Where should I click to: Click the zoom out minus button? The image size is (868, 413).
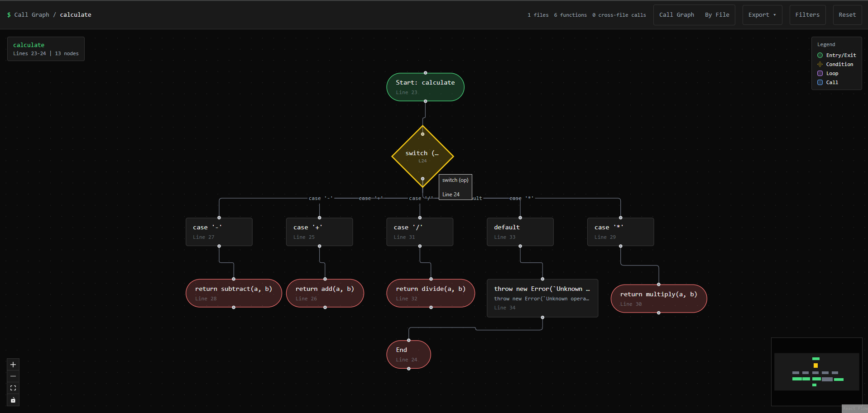(13, 376)
